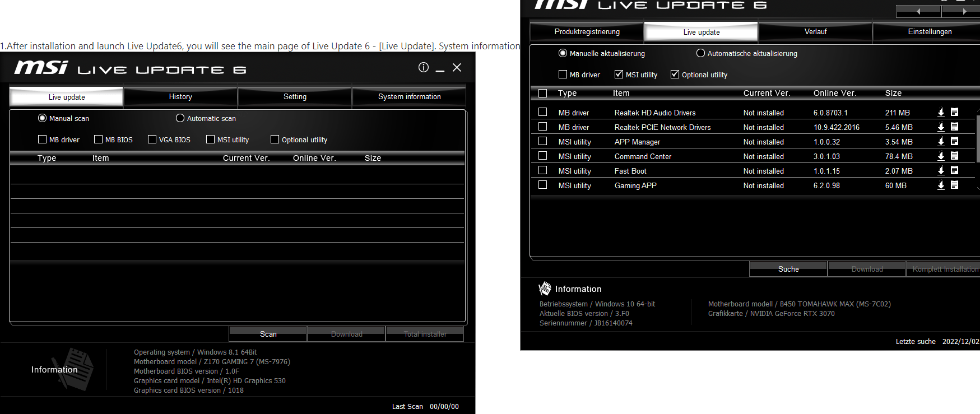Screen dimensions: 980x414
Task: Click the 78.4 MB size value
Action: (x=899, y=156)
